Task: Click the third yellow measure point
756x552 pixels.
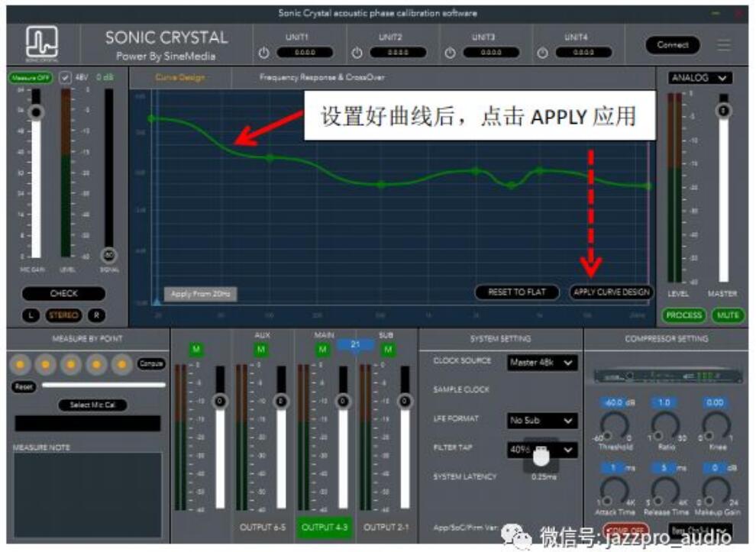Action: click(x=71, y=364)
